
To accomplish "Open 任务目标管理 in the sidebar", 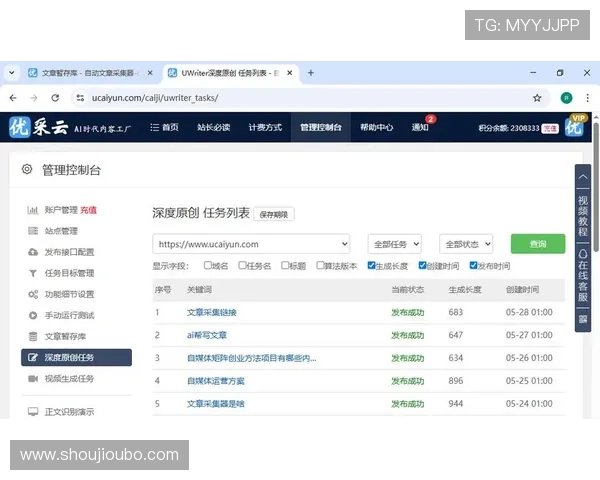I will tap(69, 273).
